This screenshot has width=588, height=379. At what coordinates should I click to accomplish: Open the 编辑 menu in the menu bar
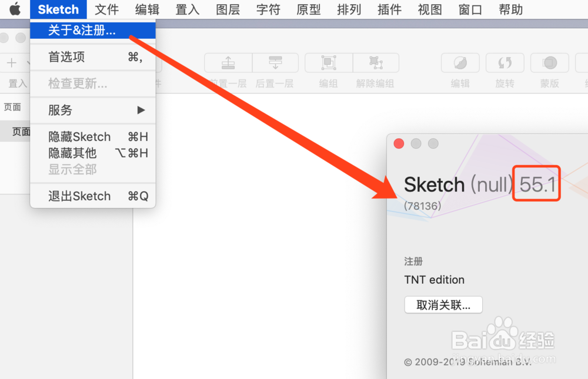147,9
